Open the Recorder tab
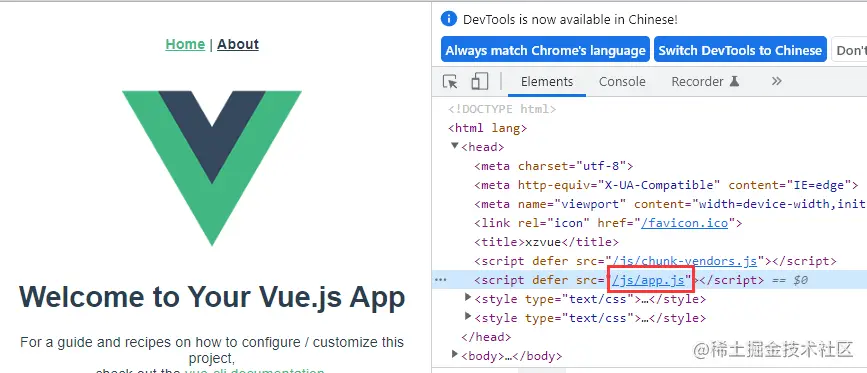This screenshot has width=867, height=373. (705, 82)
